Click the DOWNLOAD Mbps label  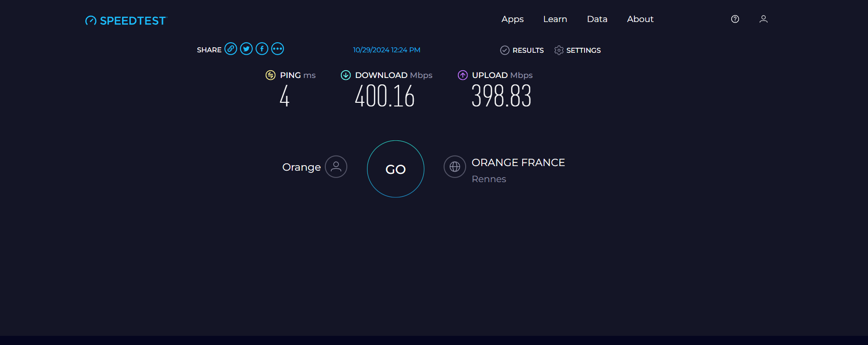click(x=394, y=75)
